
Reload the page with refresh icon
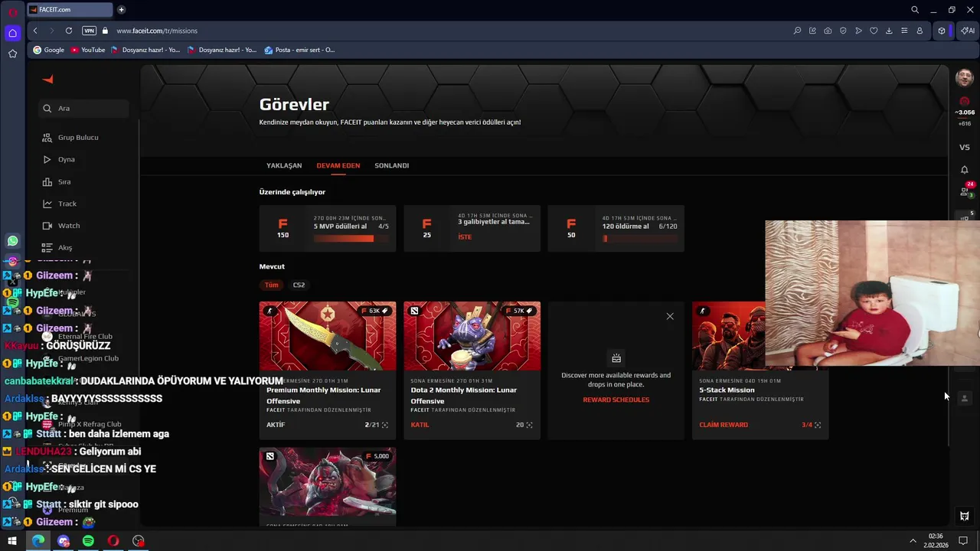click(x=69, y=31)
